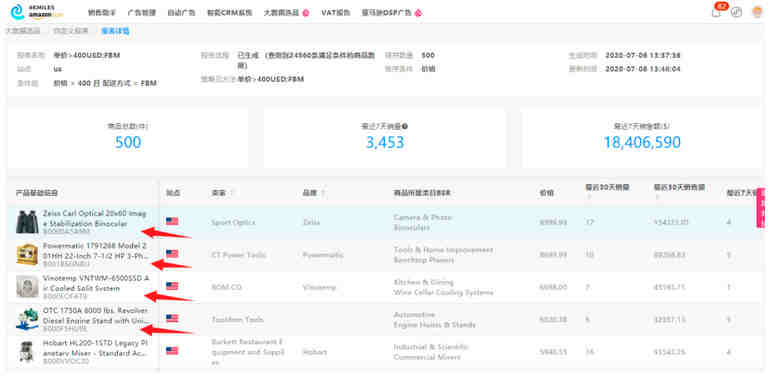The height and width of the screenshot is (380, 774).
Task: Click the Powermatic brand cell
Action: 323,255
